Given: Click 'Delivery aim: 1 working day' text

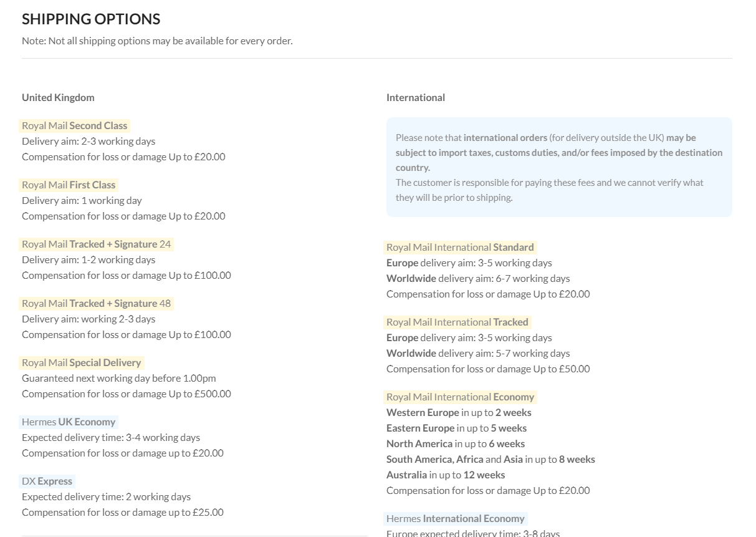Looking at the screenshot, I should click(x=82, y=200).
